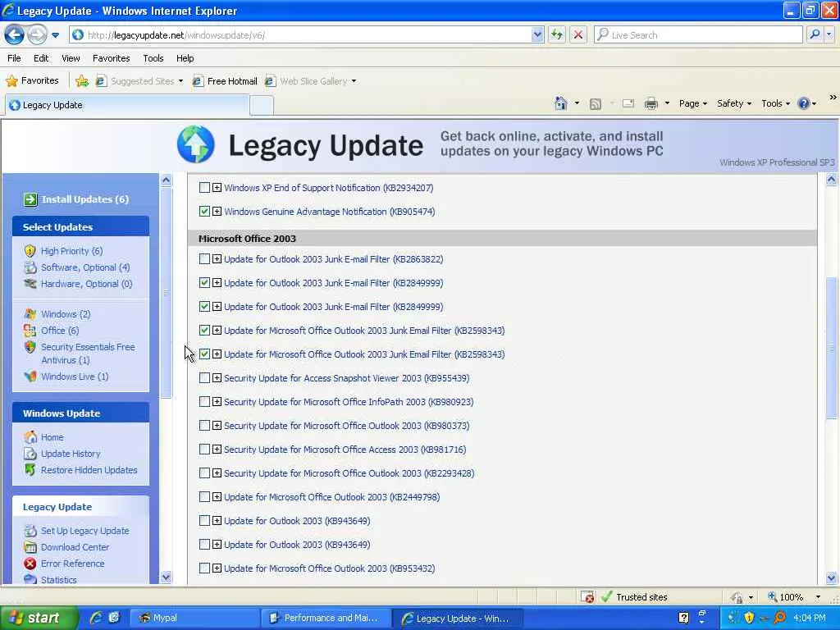Open the Infopath 2003 KB980923 update title link
Screen dimensions: 840x630
click(349, 402)
